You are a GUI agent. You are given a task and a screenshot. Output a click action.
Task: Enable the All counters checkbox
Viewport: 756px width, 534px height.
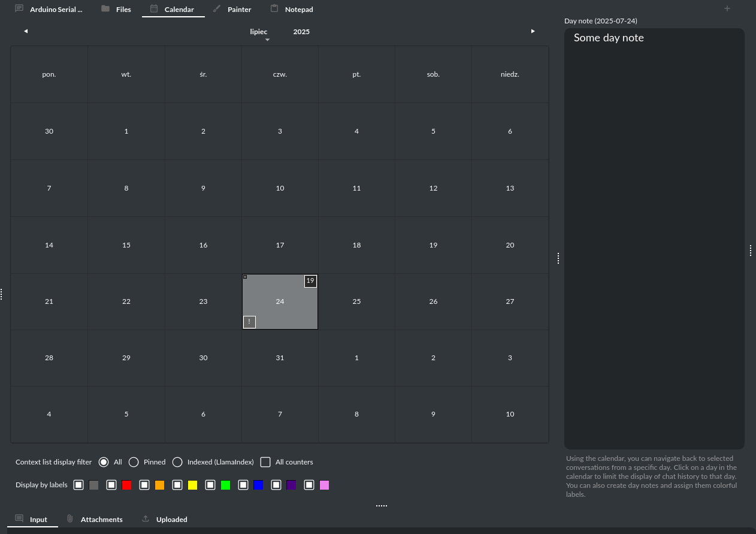point(265,462)
